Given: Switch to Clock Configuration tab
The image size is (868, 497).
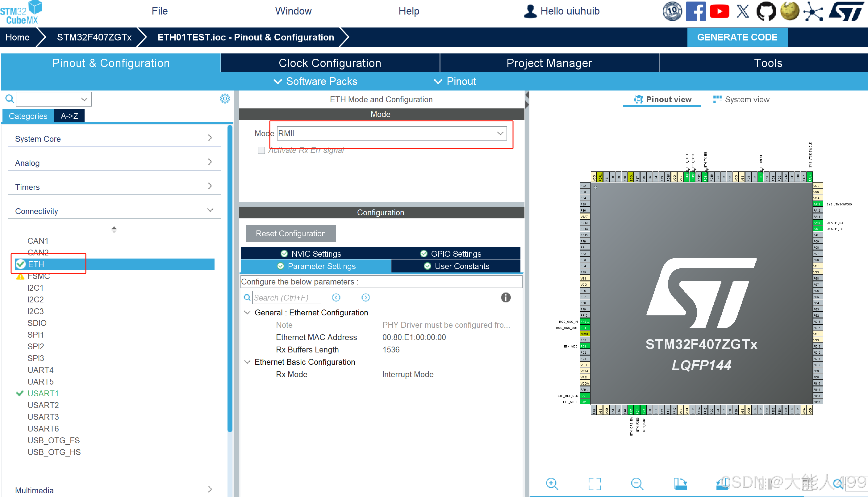Looking at the screenshot, I should tap(330, 63).
